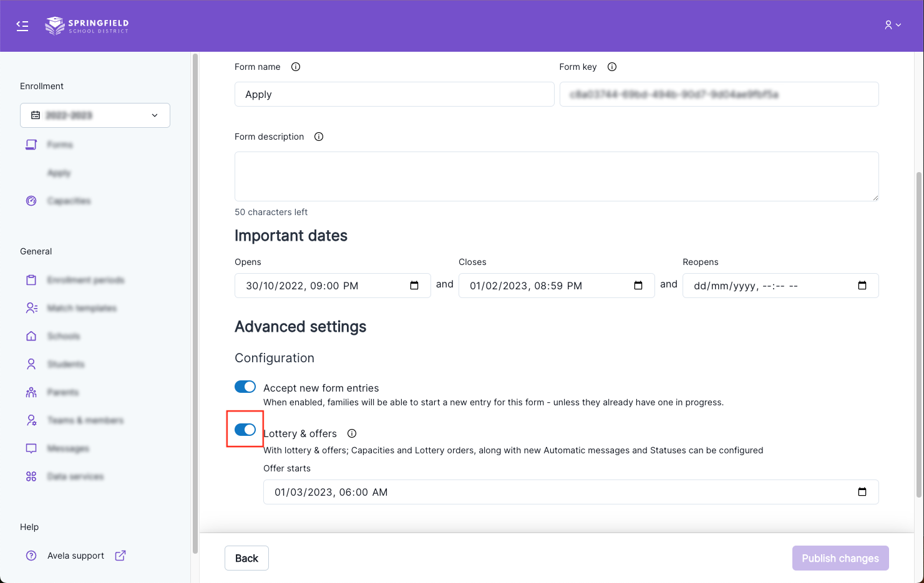The width and height of the screenshot is (924, 583).
Task: Click the Back button
Action: [246, 558]
